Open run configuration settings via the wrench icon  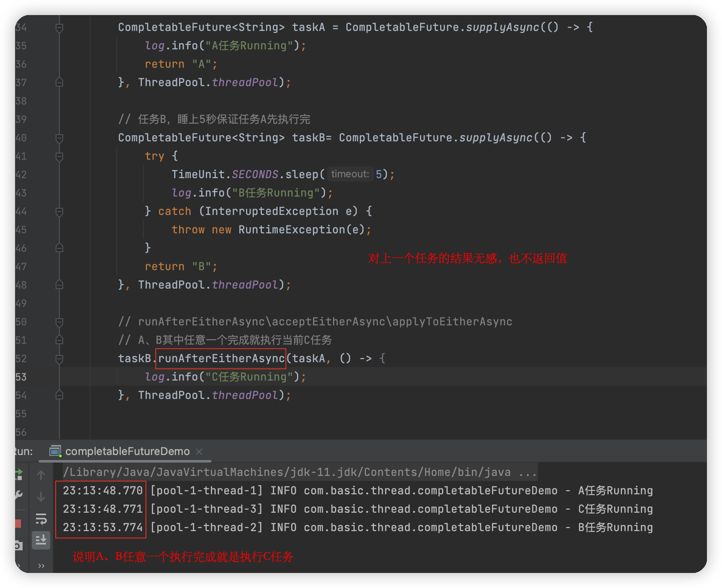pyautogui.click(x=18, y=496)
